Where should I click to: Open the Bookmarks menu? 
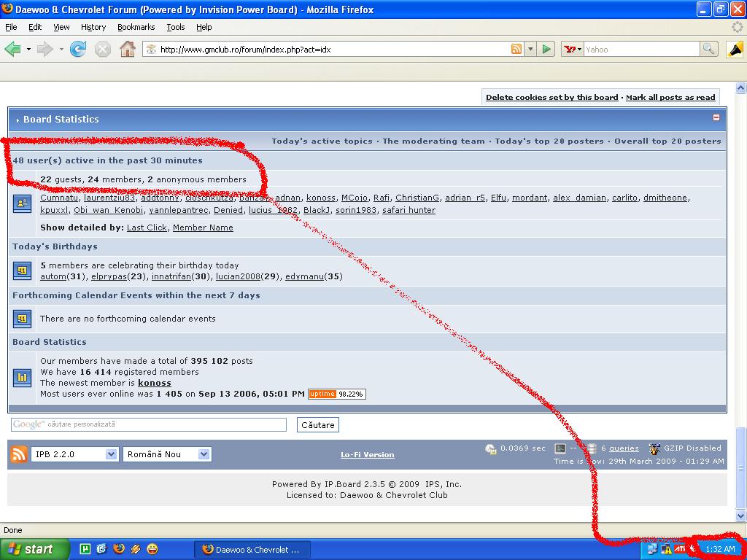pyautogui.click(x=136, y=27)
